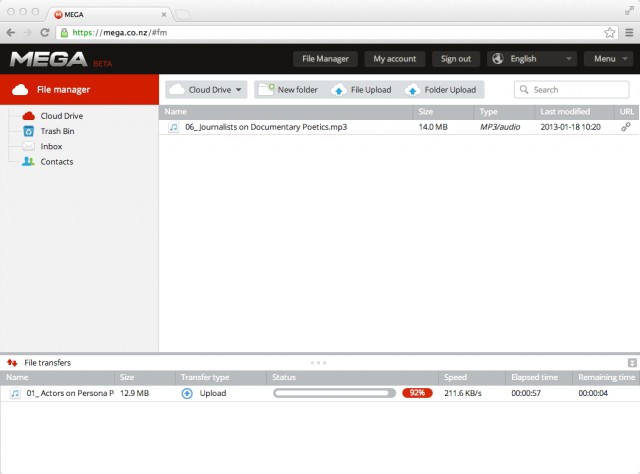
Task: Open File Manager from top navigation
Action: (x=325, y=59)
